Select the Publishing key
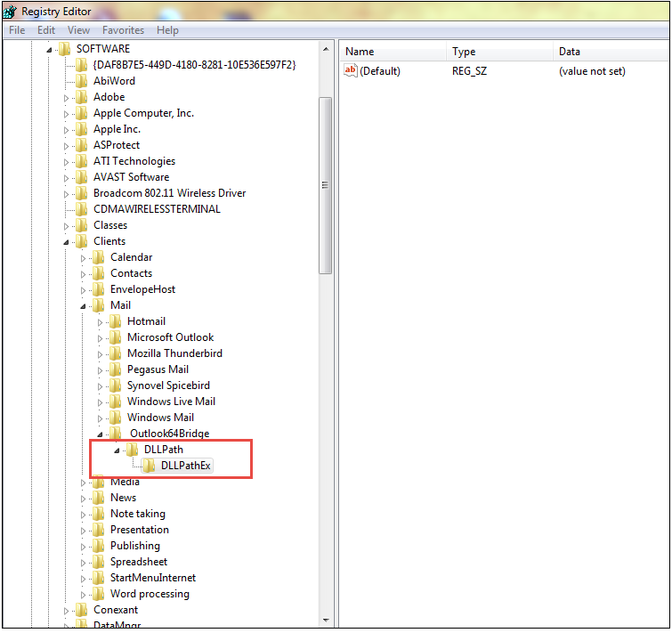 135,546
